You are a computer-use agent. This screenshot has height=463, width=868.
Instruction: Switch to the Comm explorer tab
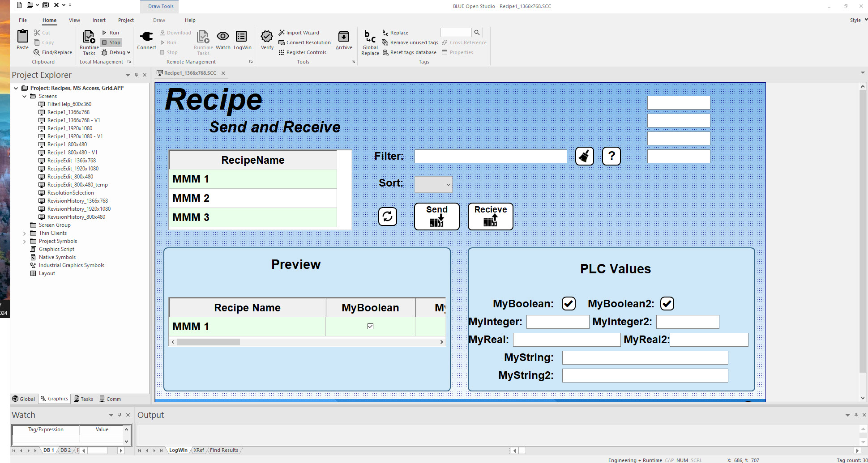coord(110,399)
